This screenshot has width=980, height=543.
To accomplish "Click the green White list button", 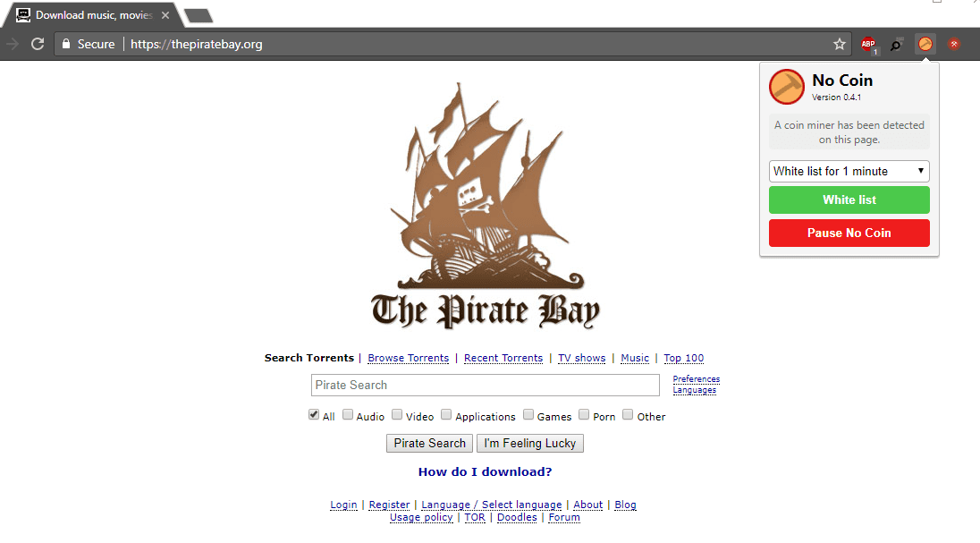I will click(849, 200).
